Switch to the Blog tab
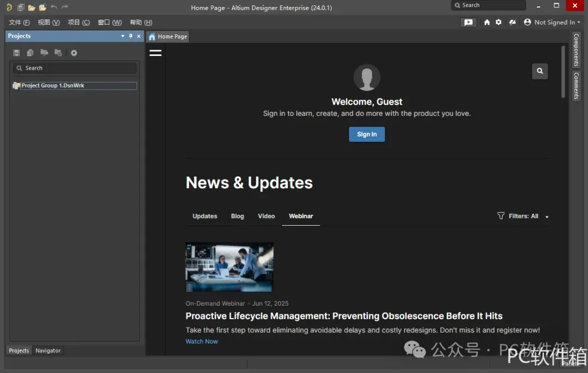 coord(237,216)
